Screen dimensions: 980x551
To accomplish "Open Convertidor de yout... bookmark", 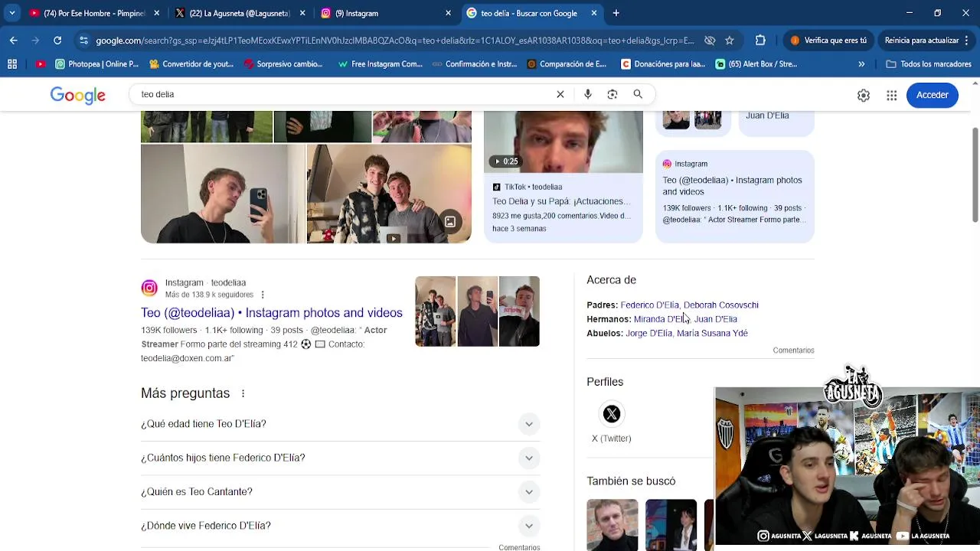I will (191, 64).
